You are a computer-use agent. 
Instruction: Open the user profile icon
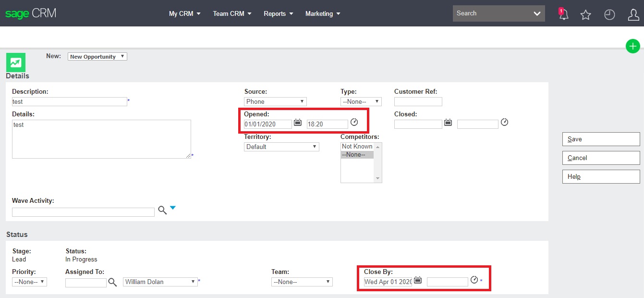pyautogui.click(x=633, y=15)
